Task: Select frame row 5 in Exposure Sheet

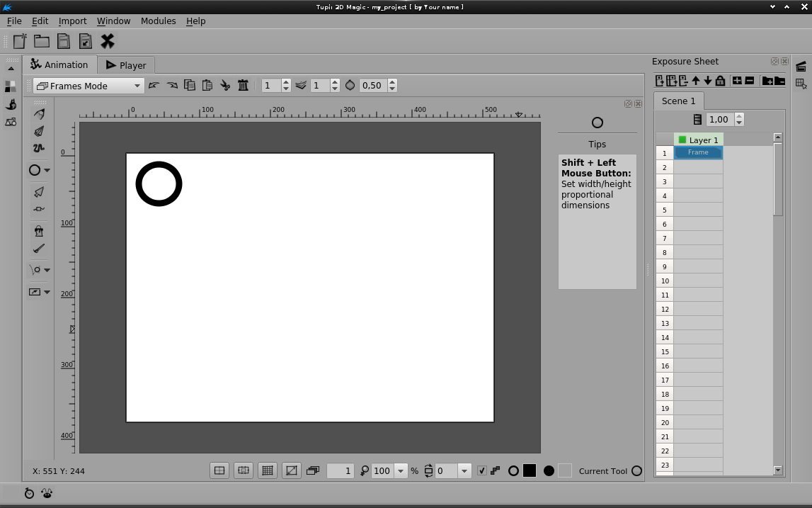Action: (x=698, y=210)
